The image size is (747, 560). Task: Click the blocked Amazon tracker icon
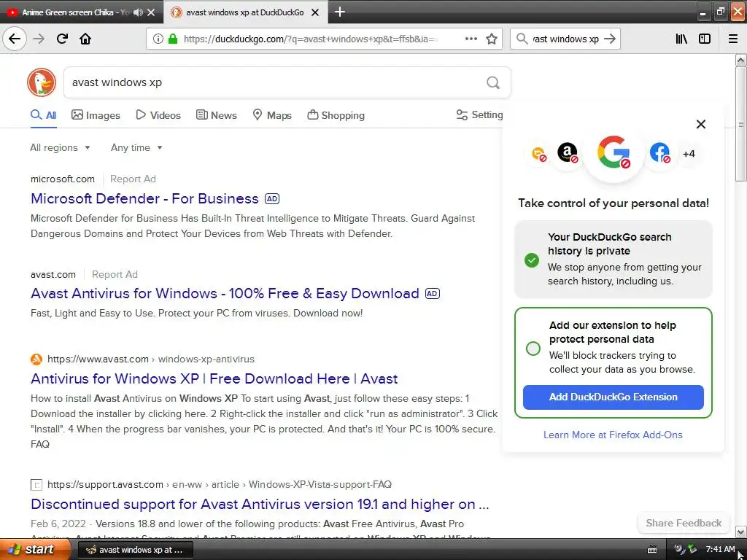[568, 153]
